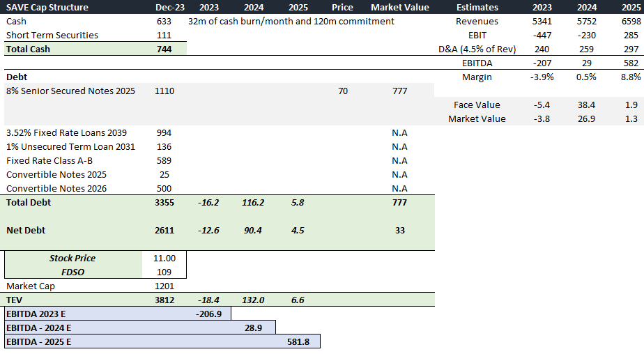Select the Market Value multiple 26.9

point(586,119)
